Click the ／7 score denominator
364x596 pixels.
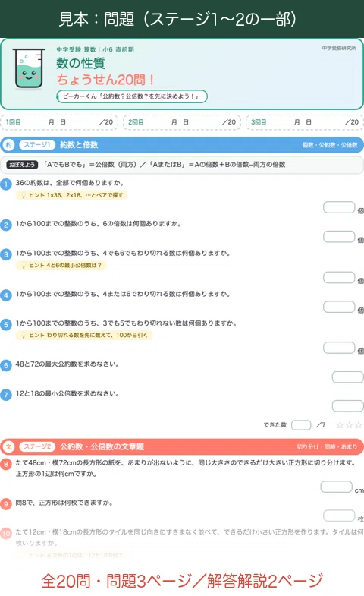click(x=321, y=425)
